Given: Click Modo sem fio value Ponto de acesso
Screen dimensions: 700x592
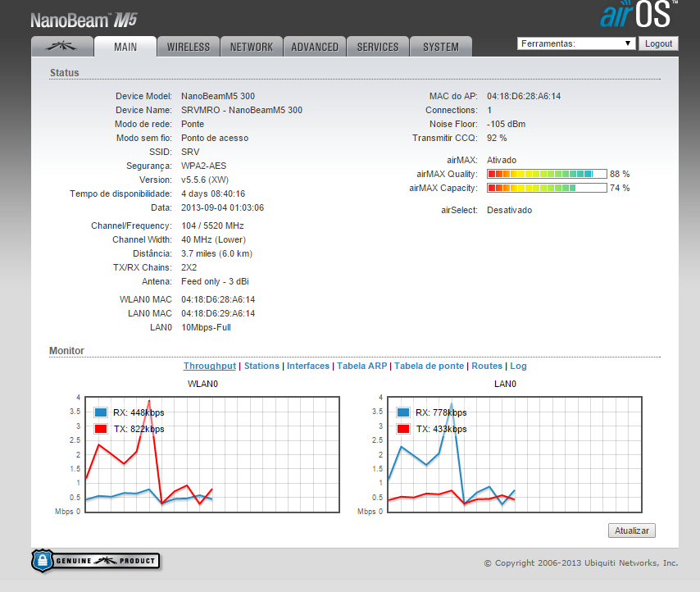Looking at the screenshot, I should [x=215, y=138].
